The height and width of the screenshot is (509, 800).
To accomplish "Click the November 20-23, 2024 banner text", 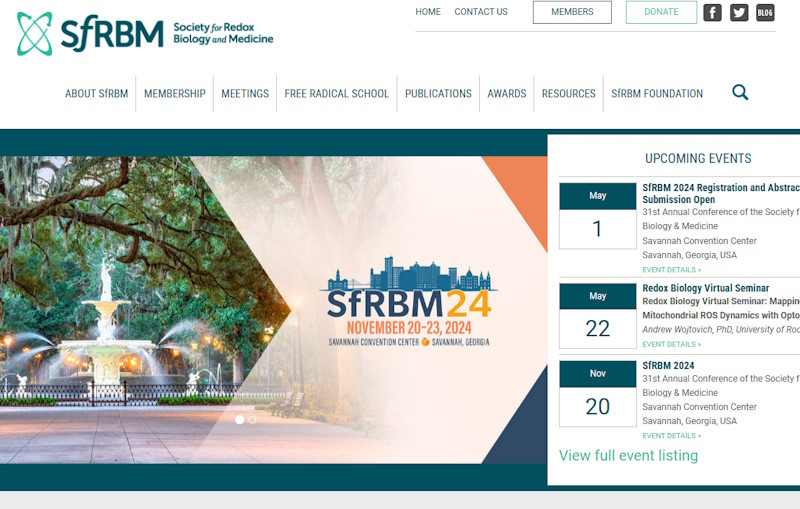I will click(x=409, y=327).
